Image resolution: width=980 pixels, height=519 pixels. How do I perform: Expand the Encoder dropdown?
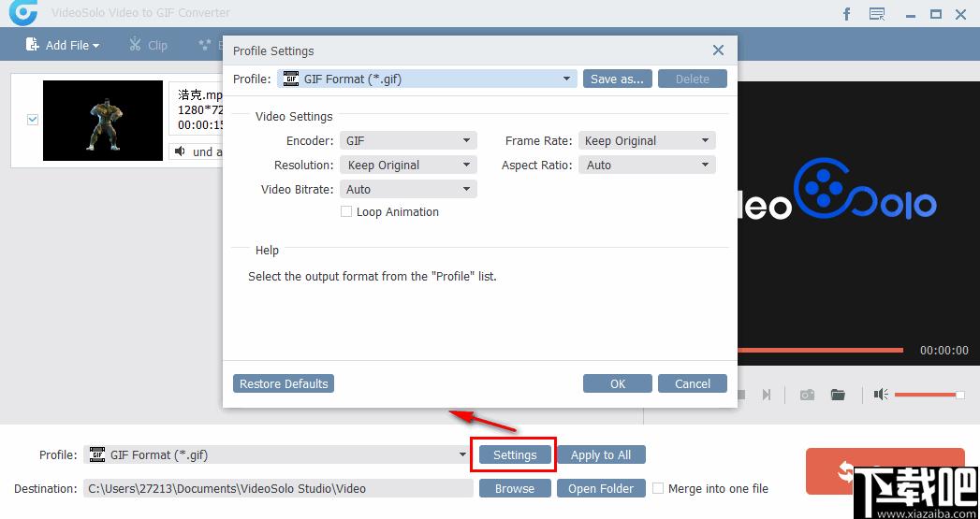[408, 140]
